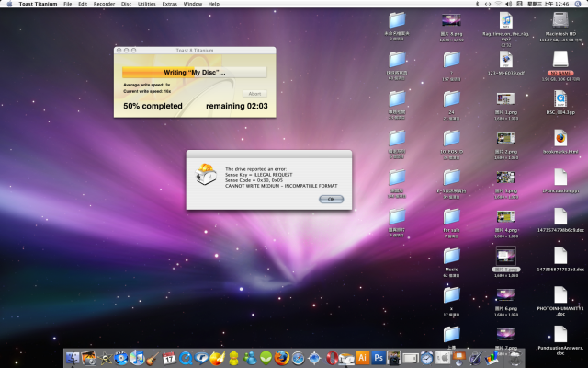Select the 圖片 1.png thumbnail
The height and width of the screenshot is (368, 588).
506,98
